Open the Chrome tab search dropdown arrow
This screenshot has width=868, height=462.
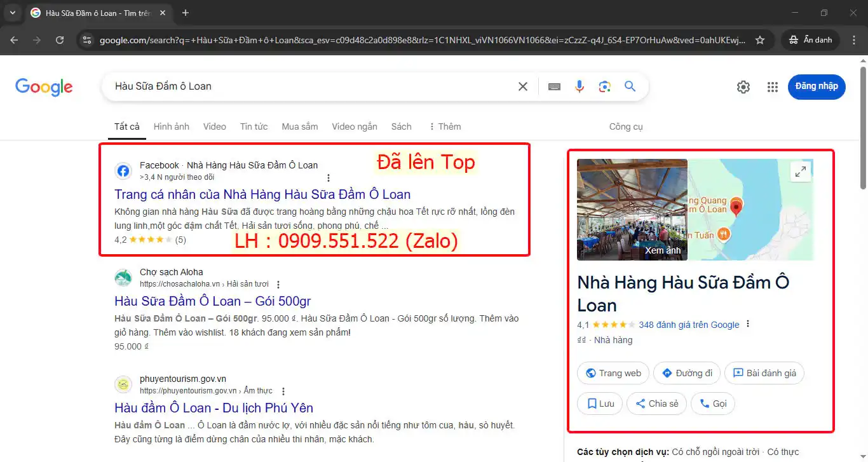coord(12,13)
